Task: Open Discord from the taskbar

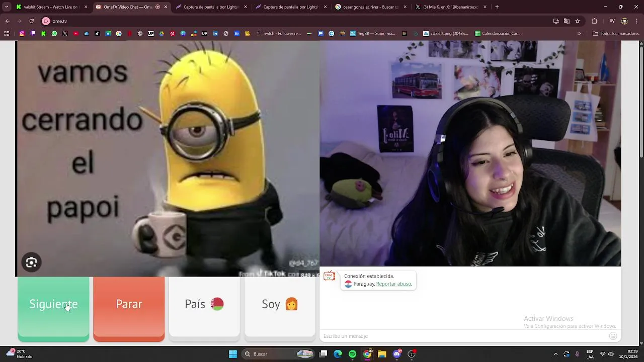Action: point(396,354)
